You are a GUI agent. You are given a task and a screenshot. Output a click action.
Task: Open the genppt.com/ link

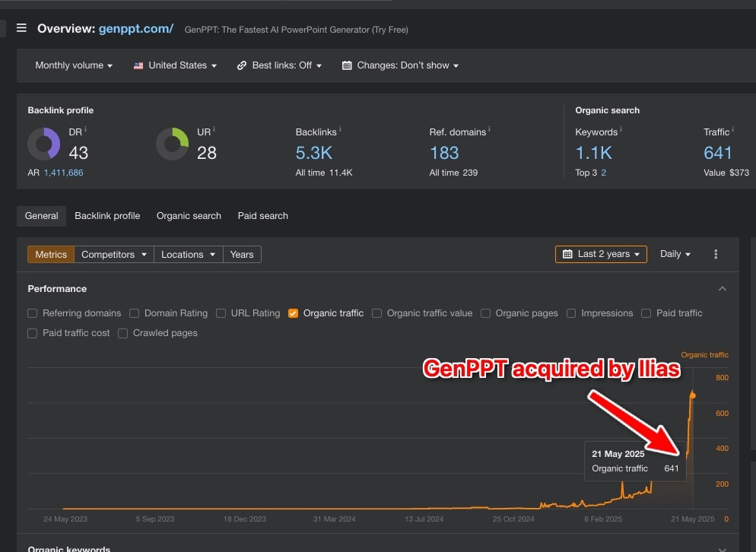(x=136, y=29)
